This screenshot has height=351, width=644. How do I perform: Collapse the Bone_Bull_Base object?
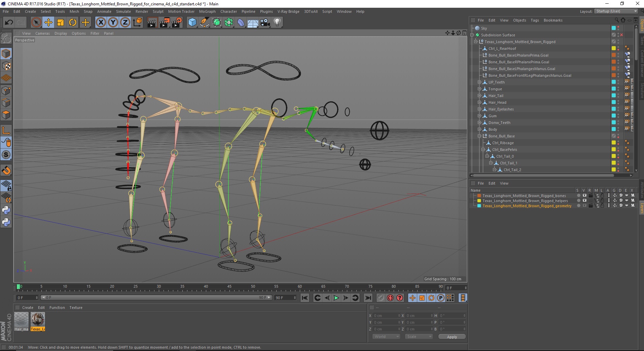(479, 136)
